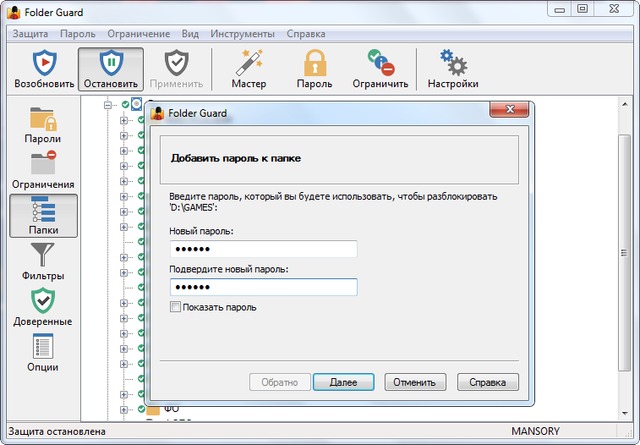640x445 pixels.
Task: Click the Возобновить toolbar icon
Action: [42, 69]
